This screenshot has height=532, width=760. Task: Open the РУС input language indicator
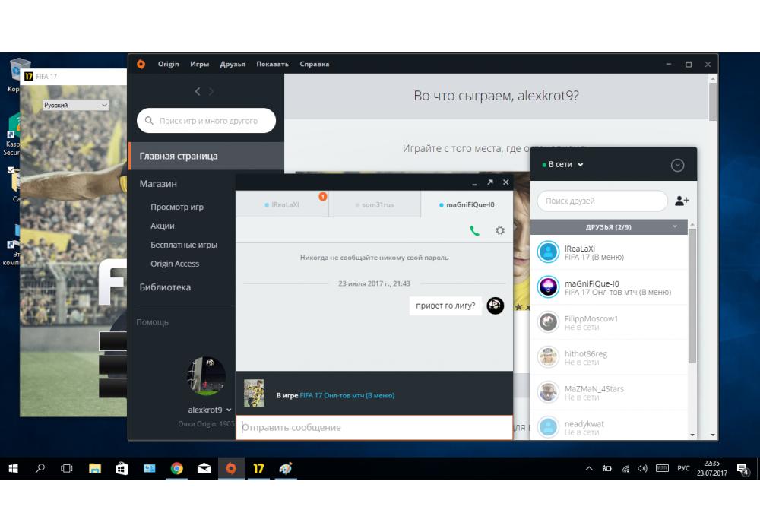[683, 468]
